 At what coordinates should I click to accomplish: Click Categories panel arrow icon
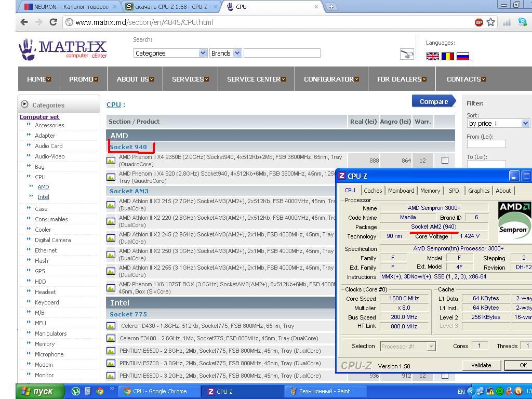(x=24, y=104)
